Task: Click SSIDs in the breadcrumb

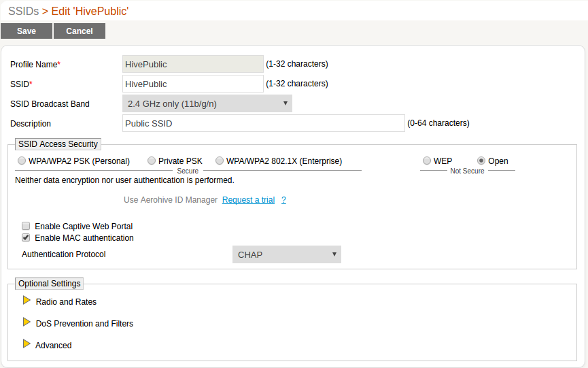Action: [22, 11]
